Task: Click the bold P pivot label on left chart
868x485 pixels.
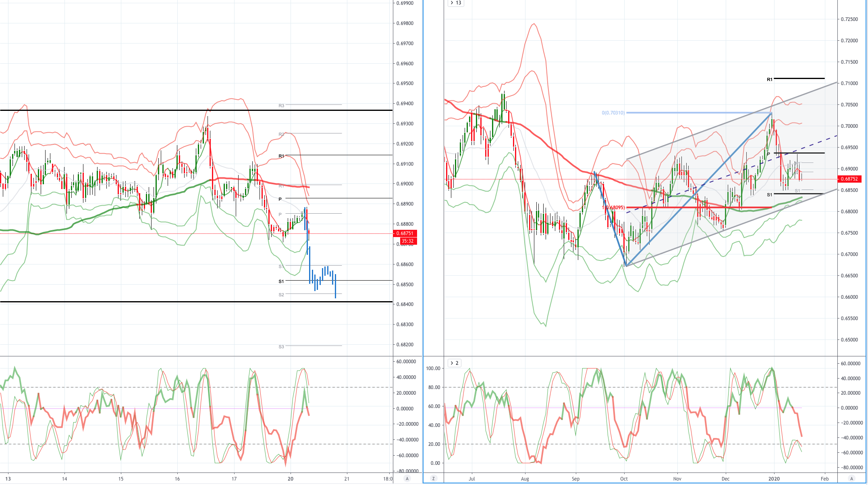Action: pos(280,199)
